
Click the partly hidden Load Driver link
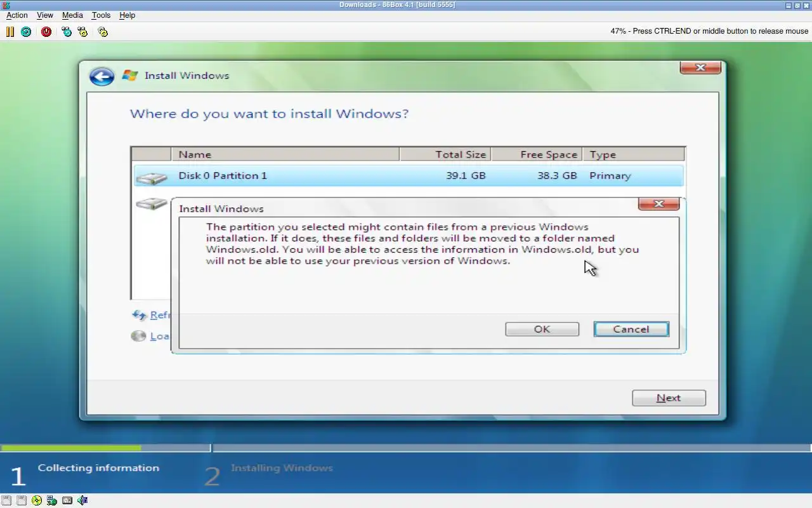pos(160,336)
